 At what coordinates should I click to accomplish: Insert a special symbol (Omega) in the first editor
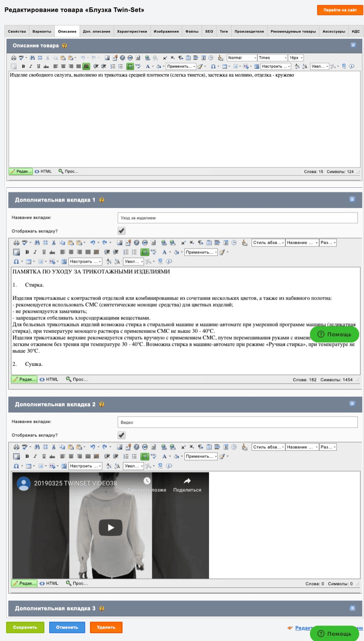tap(213, 66)
